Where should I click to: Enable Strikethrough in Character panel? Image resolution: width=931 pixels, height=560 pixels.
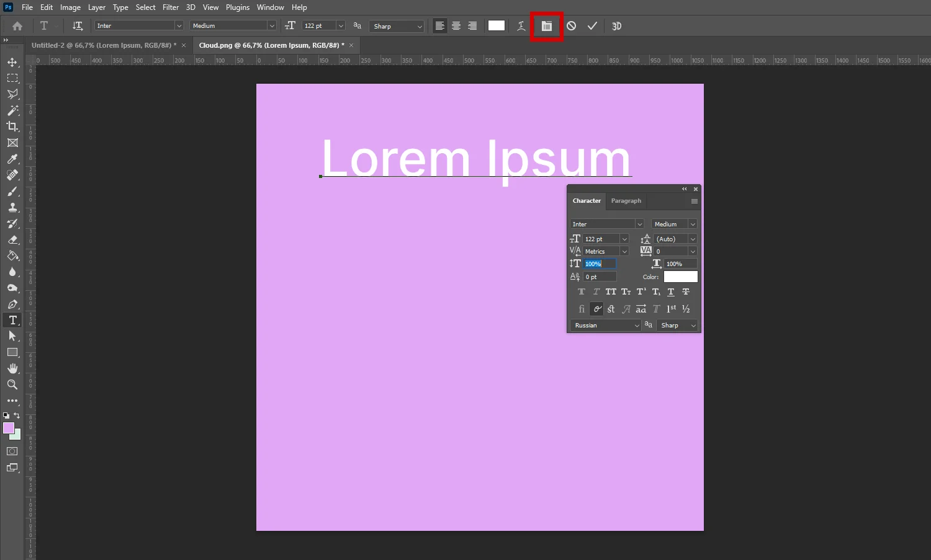686,292
